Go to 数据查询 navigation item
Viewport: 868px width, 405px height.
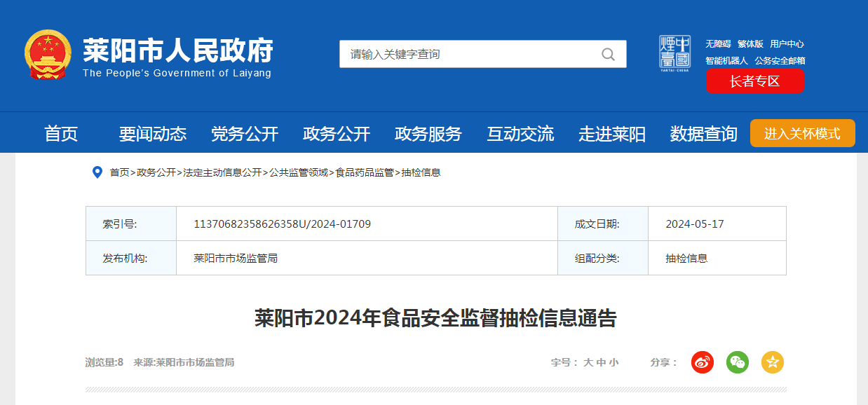point(703,134)
